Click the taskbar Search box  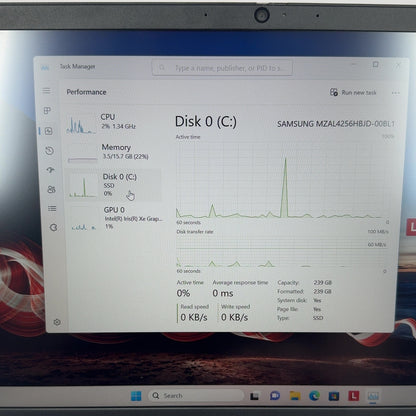coord(196,396)
